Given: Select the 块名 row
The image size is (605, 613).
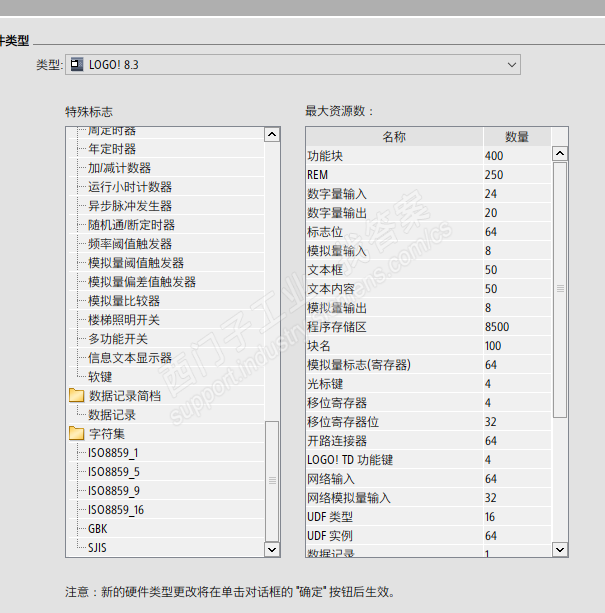Looking at the screenshot, I should coord(428,346).
